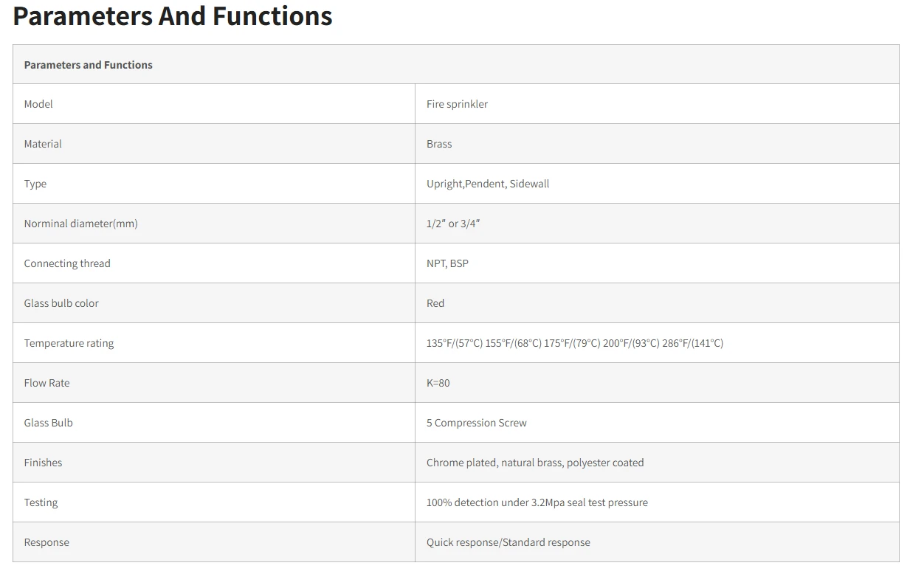Click the "Fire sprinkler" value
This screenshot has width=924, height=574.
point(457,104)
